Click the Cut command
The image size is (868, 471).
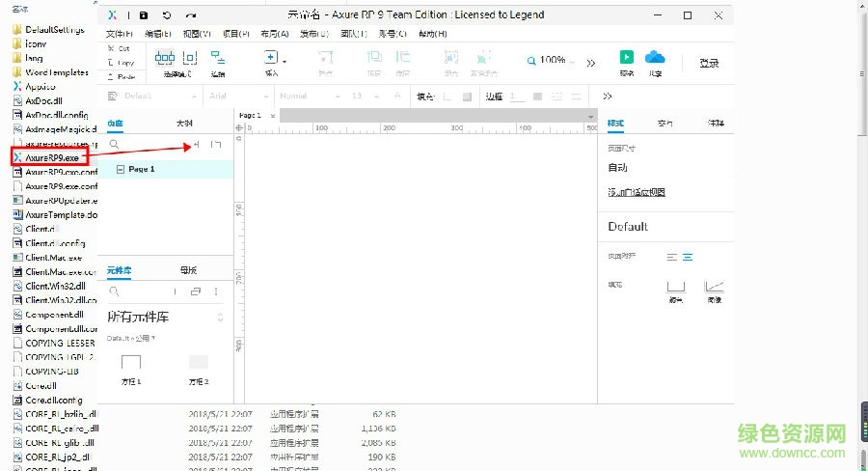coord(119,49)
